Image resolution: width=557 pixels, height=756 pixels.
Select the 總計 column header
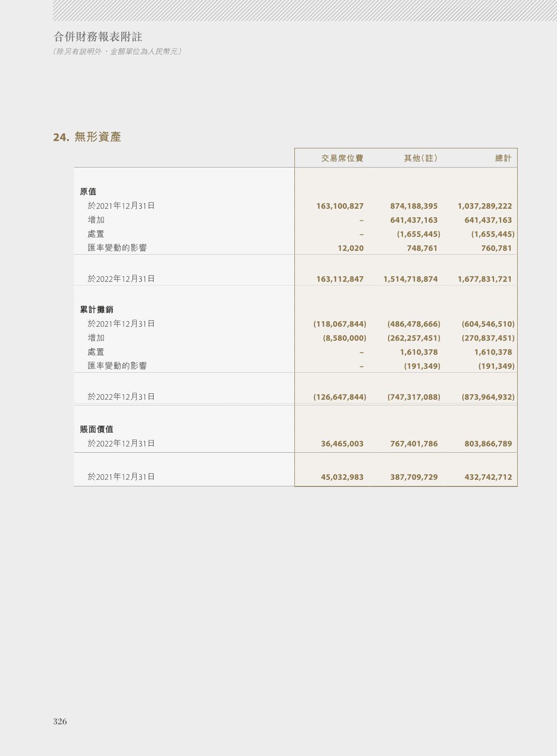click(503, 158)
